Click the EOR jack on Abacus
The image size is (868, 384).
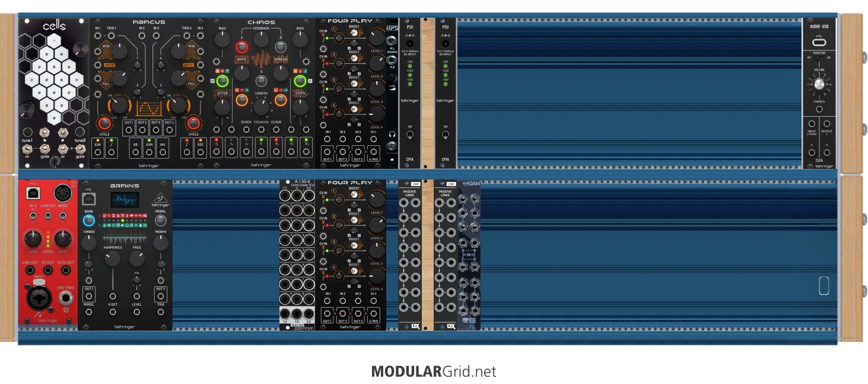98,153
